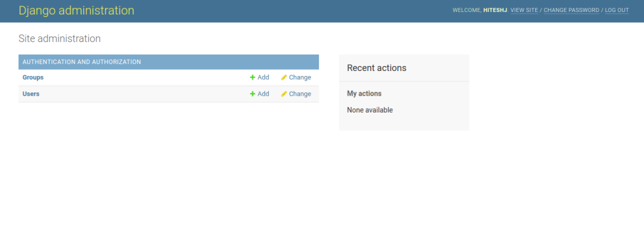Click the None available text
The width and height of the screenshot is (644, 232).
(370, 110)
